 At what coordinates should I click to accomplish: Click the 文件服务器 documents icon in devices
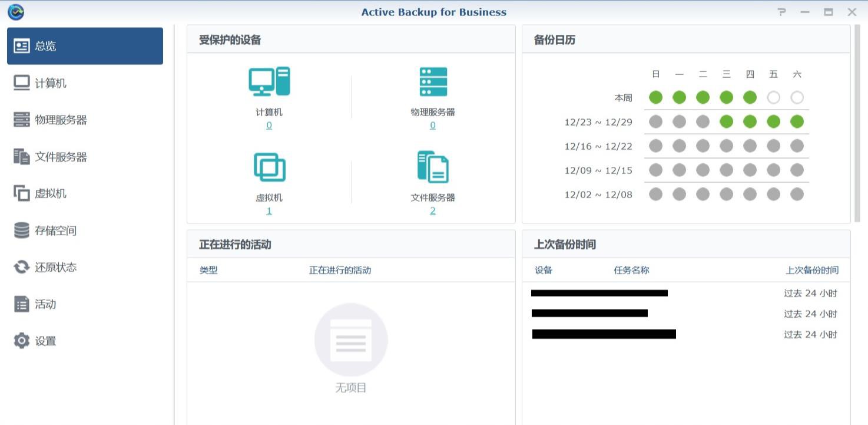point(433,167)
